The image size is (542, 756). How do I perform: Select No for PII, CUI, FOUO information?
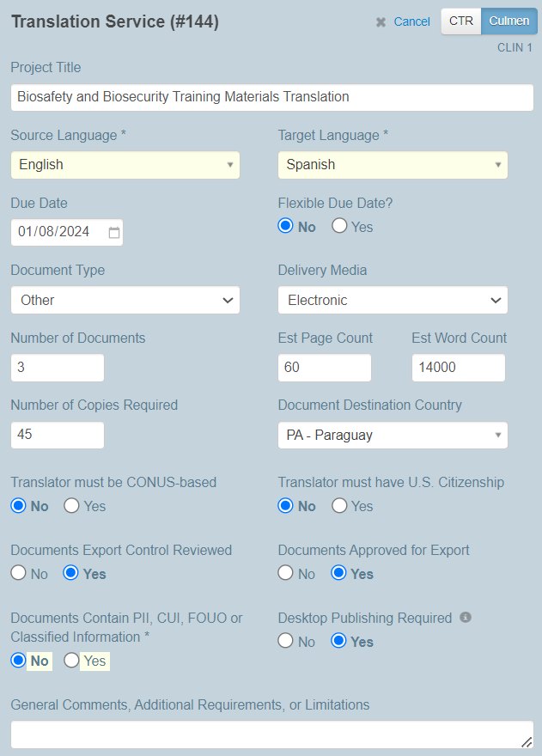pos(18,660)
